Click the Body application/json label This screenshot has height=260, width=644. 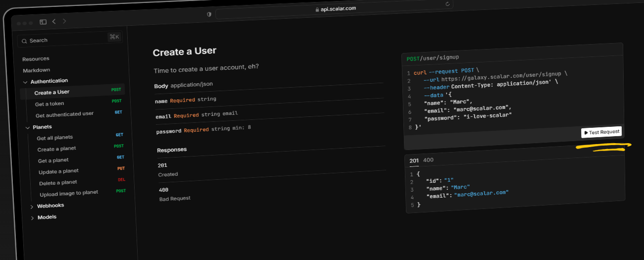pyautogui.click(x=184, y=85)
